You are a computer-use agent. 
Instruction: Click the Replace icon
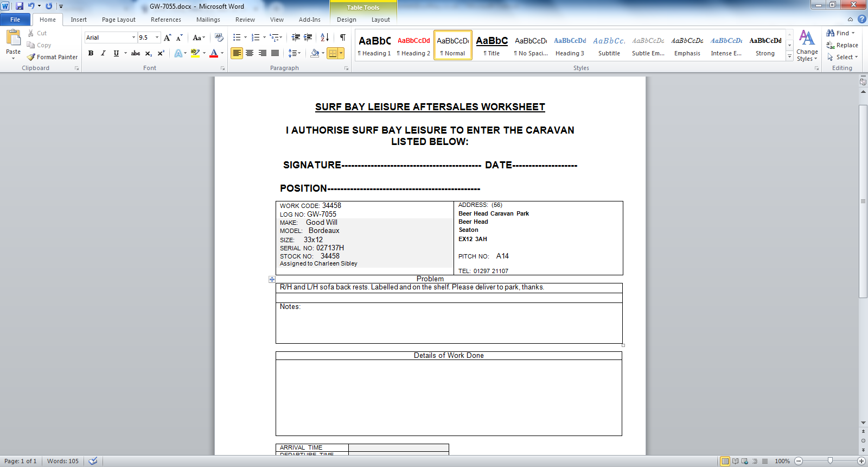point(831,45)
